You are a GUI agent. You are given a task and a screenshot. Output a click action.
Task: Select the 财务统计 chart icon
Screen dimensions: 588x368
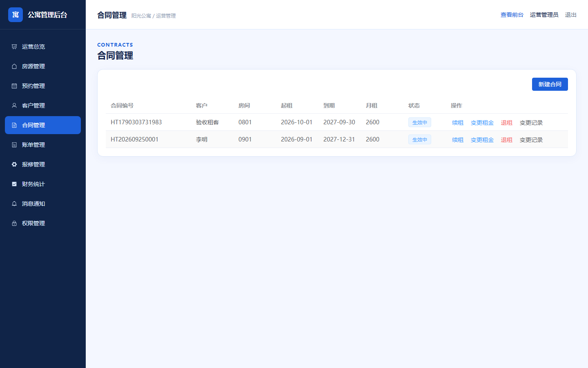click(14, 184)
